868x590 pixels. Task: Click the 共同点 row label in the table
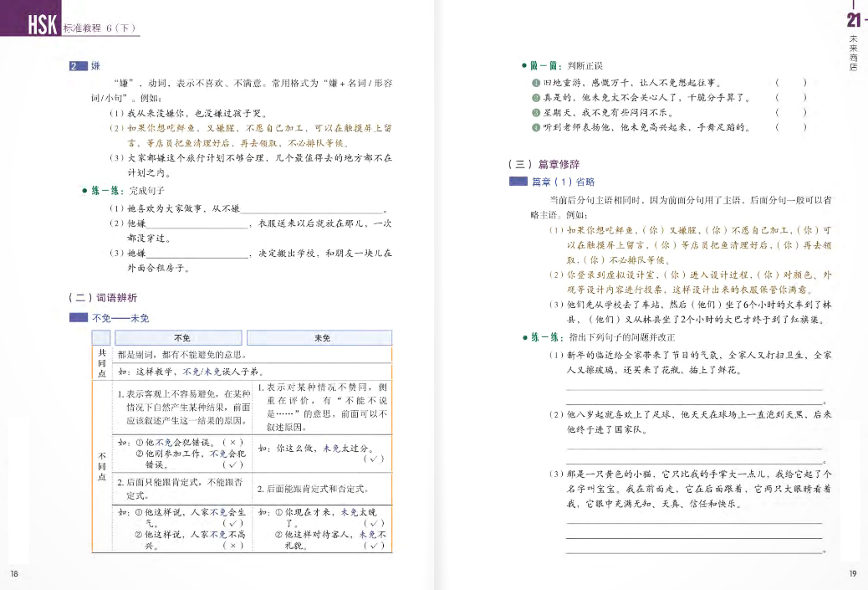pos(101,363)
